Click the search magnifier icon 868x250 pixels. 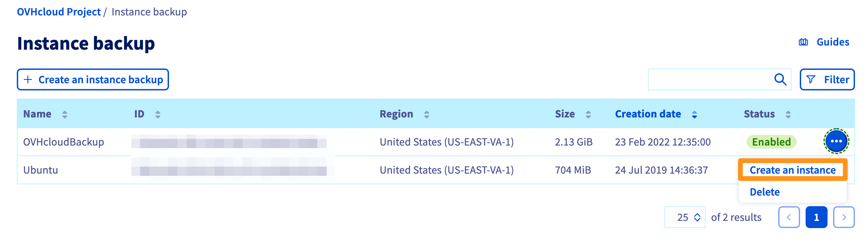[780, 79]
